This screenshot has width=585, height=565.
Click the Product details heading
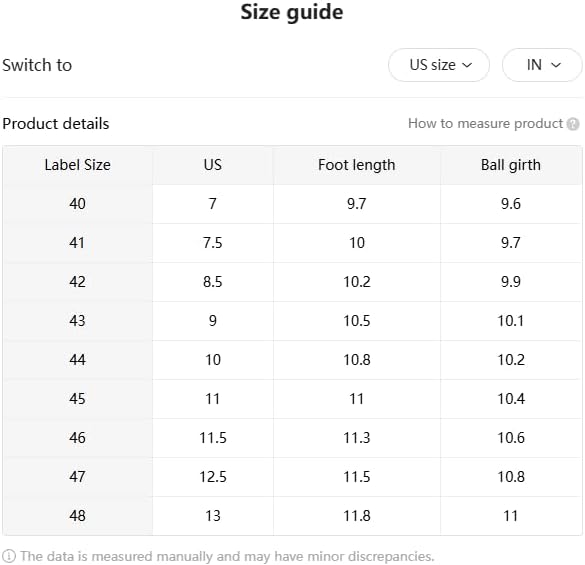tap(56, 124)
